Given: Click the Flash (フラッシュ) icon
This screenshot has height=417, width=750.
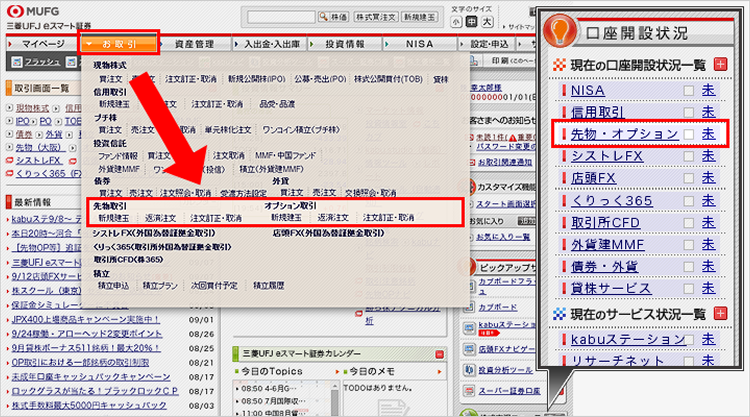Looking at the screenshot, I should tap(14, 62).
